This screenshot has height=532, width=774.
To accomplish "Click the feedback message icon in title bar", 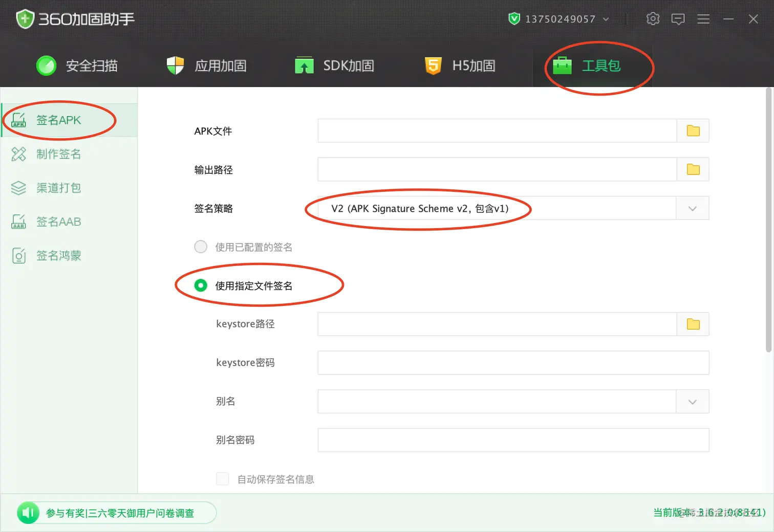I will 678,19.
